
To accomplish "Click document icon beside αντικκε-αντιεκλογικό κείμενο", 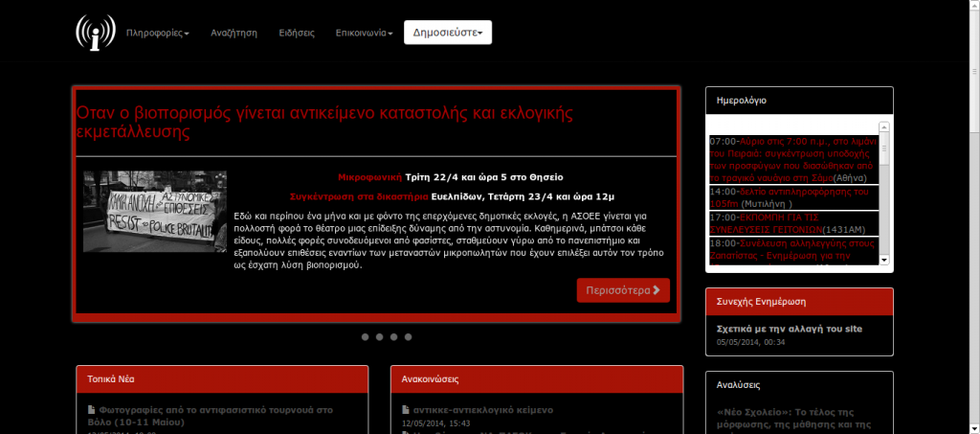I will pyautogui.click(x=406, y=410).
